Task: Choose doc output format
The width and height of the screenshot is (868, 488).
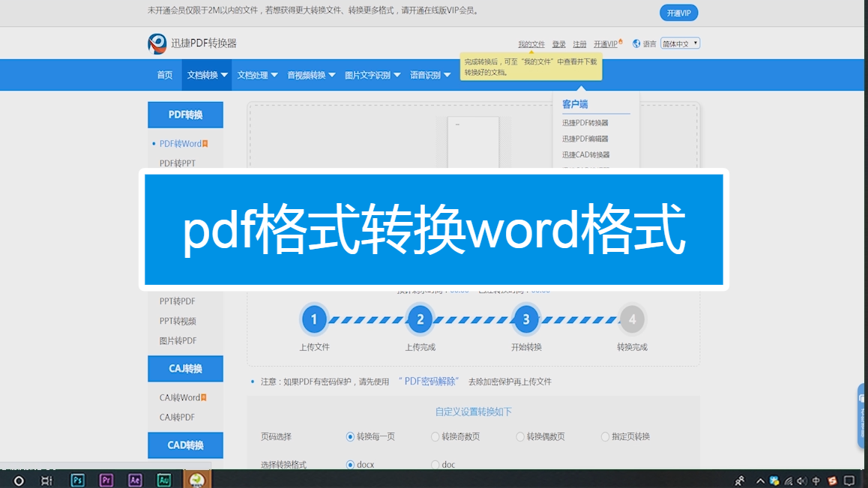Action: (x=435, y=465)
